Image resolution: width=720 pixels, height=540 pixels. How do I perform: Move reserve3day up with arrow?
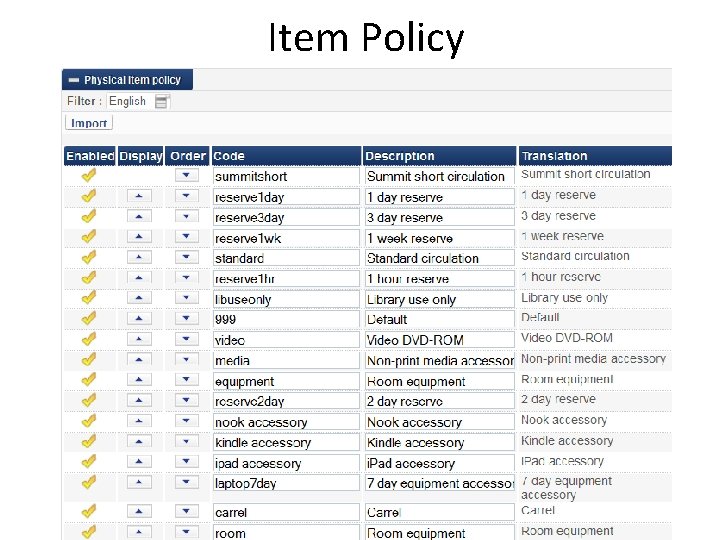(139, 216)
